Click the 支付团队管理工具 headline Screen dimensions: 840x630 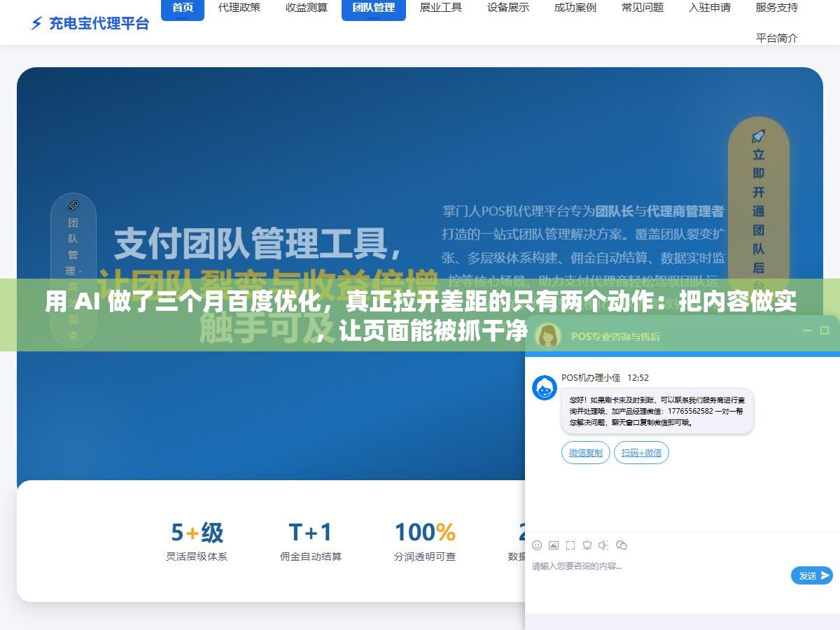click(259, 243)
